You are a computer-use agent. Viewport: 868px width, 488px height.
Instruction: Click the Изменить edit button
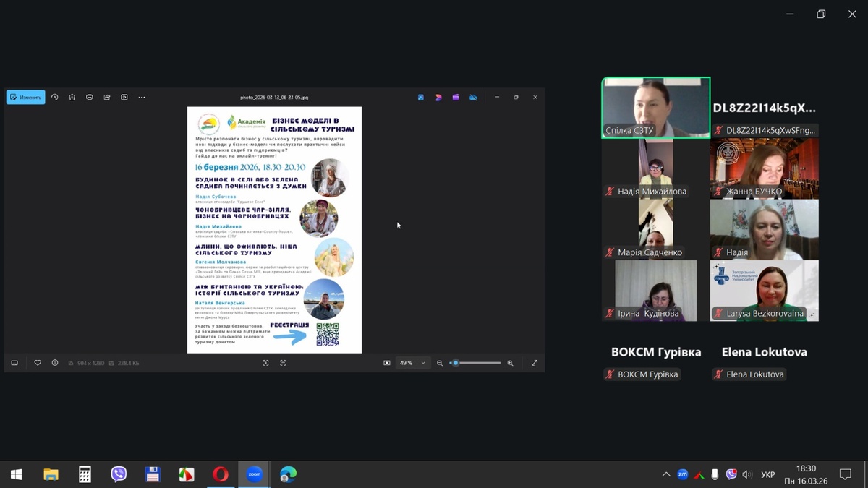click(x=26, y=97)
